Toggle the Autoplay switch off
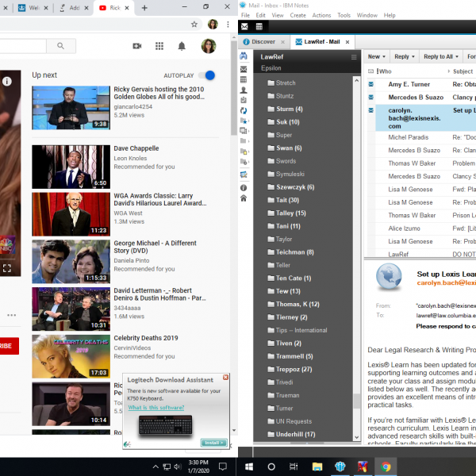Screen dimensions: 476x476 207,75
